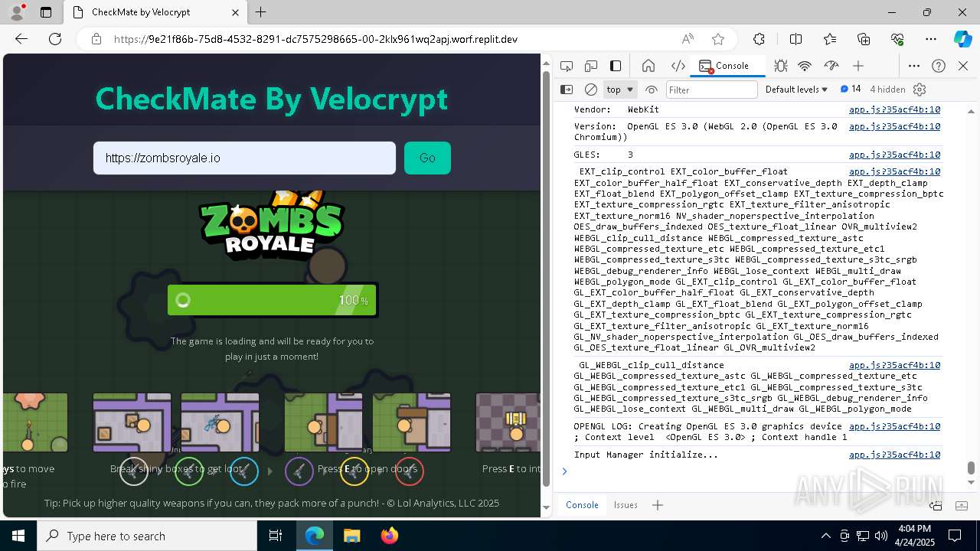Open the Sources debugger bug icon
This screenshot has width=980, height=551.
780,66
